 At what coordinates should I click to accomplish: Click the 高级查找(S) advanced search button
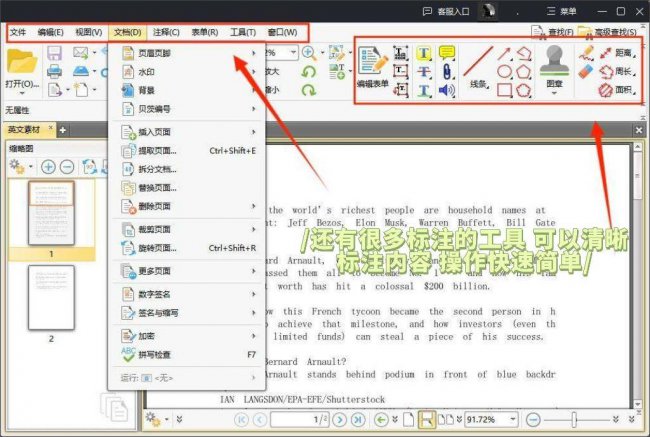(x=607, y=32)
